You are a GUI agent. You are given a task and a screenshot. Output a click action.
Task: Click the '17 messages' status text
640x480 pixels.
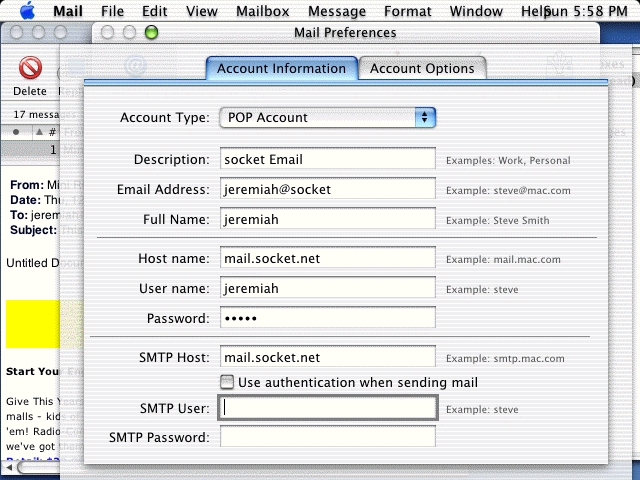[36, 114]
